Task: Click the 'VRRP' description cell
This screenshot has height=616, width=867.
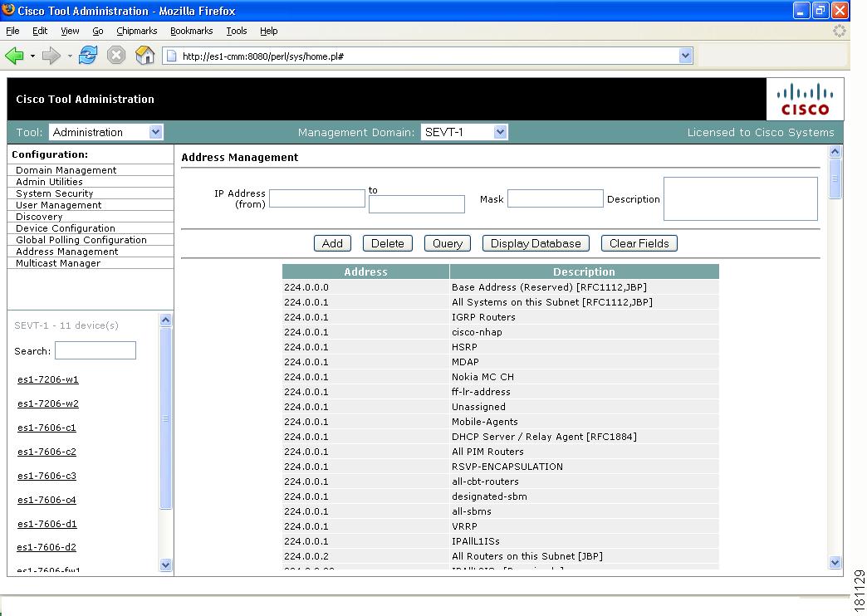Action: pos(584,526)
